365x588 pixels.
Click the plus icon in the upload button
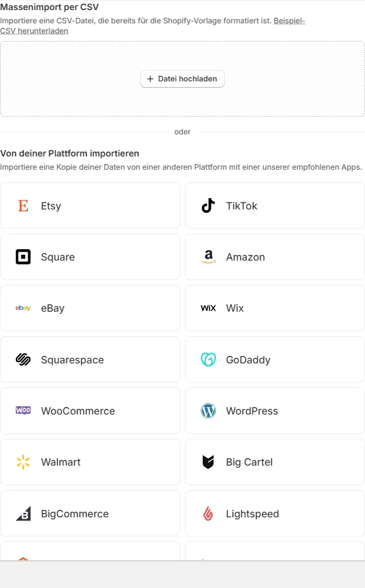click(x=150, y=79)
